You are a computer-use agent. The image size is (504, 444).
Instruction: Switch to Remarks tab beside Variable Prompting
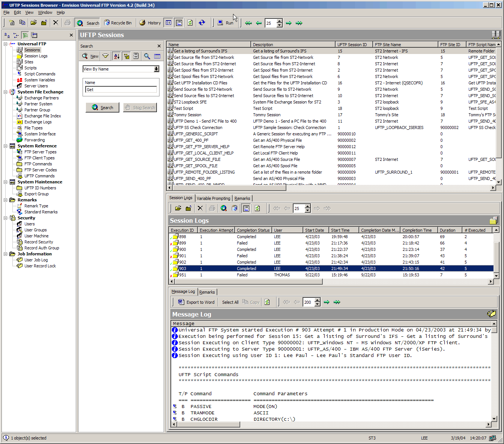pyautogui.click(x=242, y=198)
